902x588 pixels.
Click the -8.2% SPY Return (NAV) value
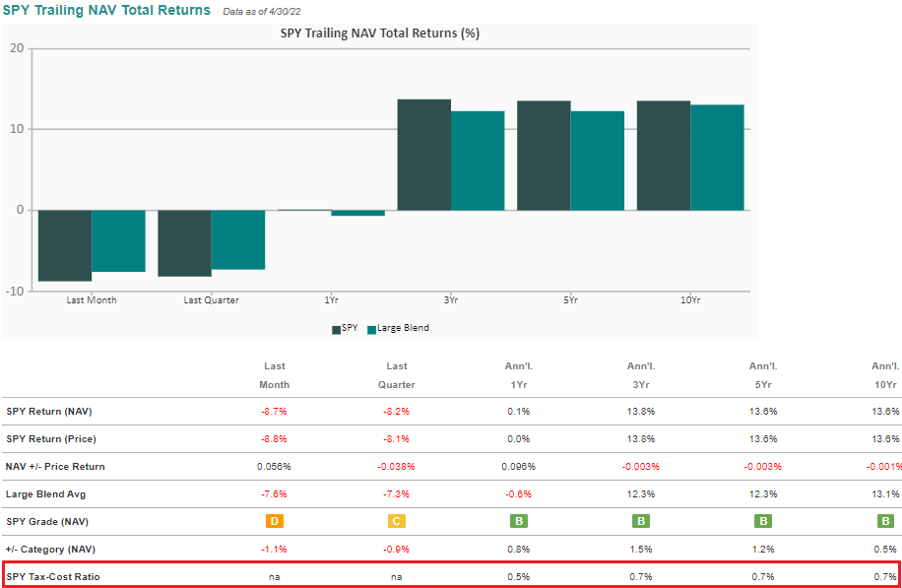point(397,412)
